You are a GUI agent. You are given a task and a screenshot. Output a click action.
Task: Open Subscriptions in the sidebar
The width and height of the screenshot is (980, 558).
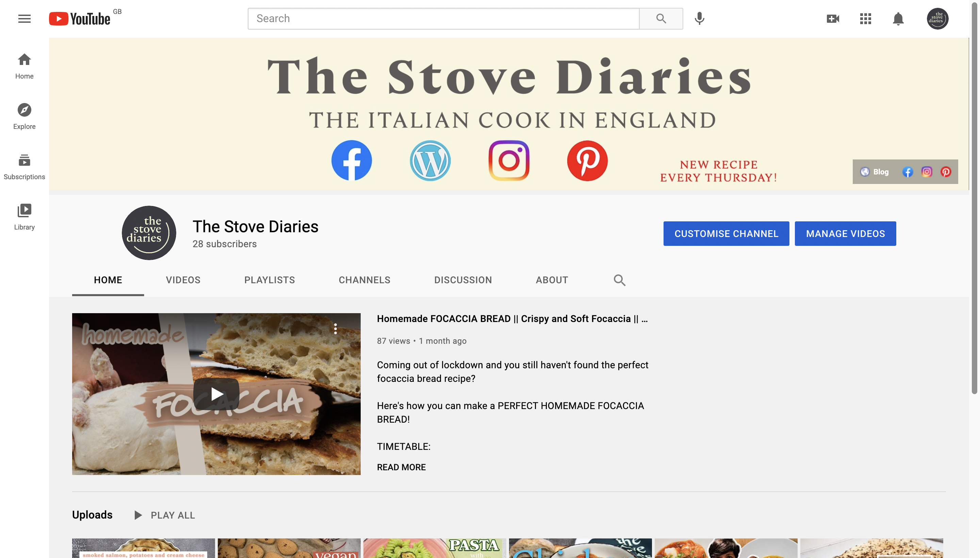[24, 167]
